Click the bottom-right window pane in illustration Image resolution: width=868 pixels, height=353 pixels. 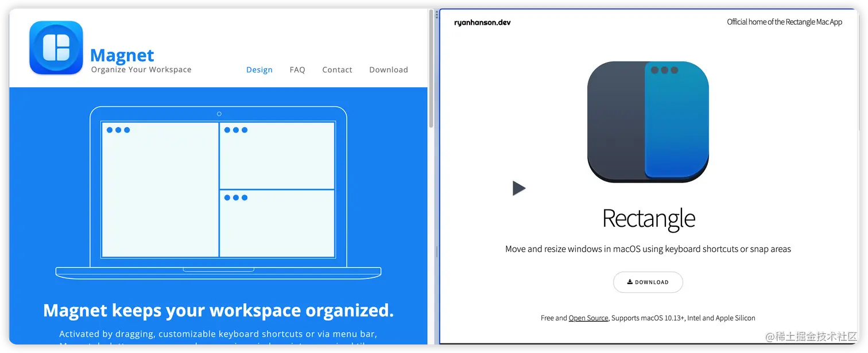tap(277, 223)
